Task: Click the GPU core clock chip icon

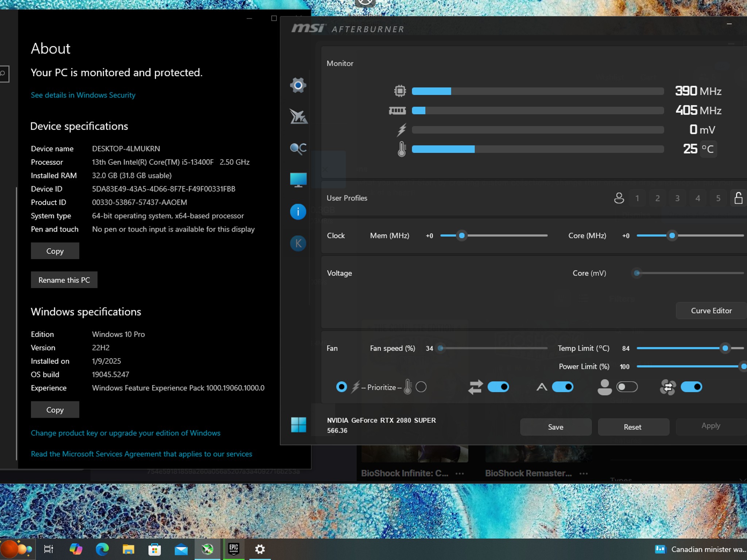Action: tap(400, 91)
